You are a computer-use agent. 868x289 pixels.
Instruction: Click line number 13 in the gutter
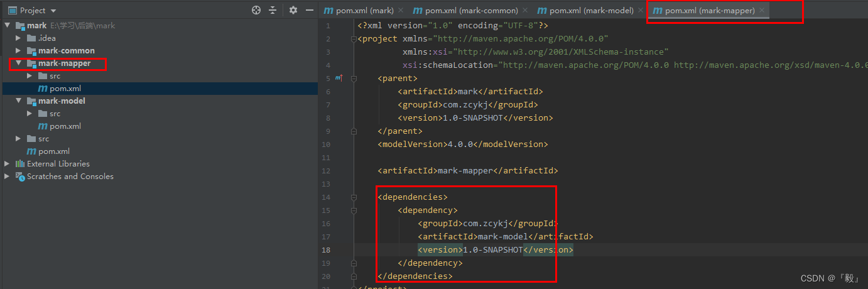coord(325,183)
